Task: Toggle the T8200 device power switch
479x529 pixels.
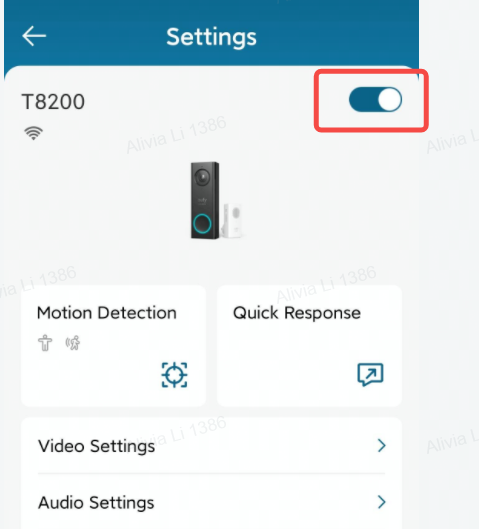Action: 375,100
